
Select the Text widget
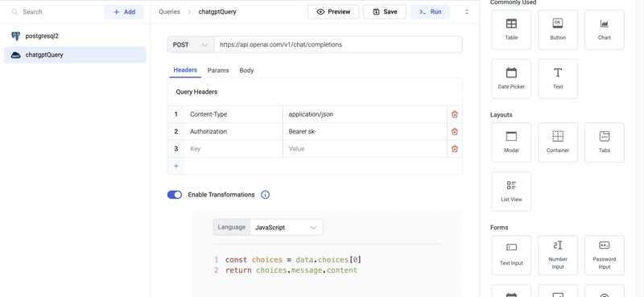(x=558, y=79)
